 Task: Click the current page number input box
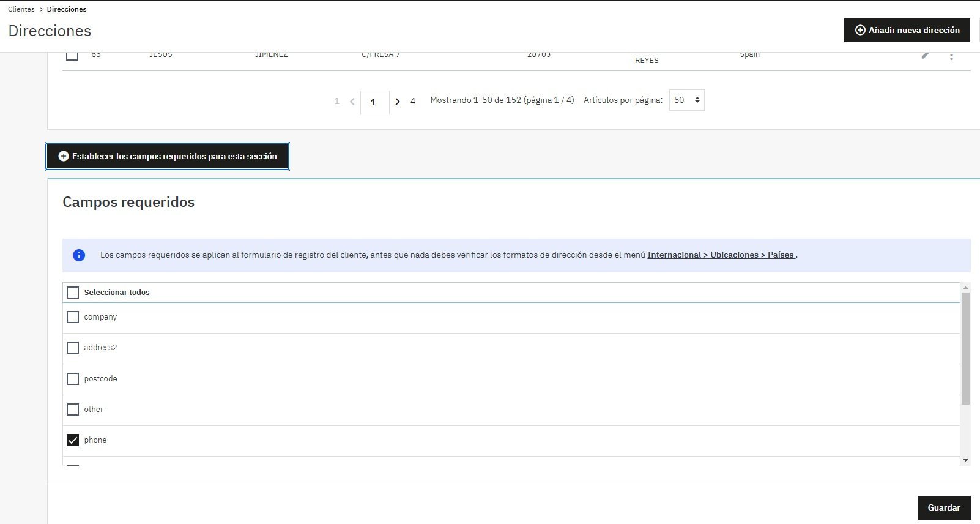375,102
